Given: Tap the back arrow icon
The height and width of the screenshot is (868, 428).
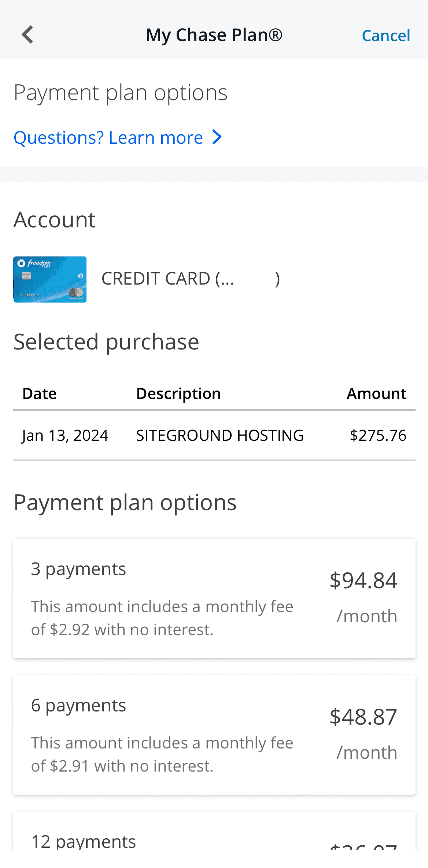Looking at the screenshot, I should 27,34.
